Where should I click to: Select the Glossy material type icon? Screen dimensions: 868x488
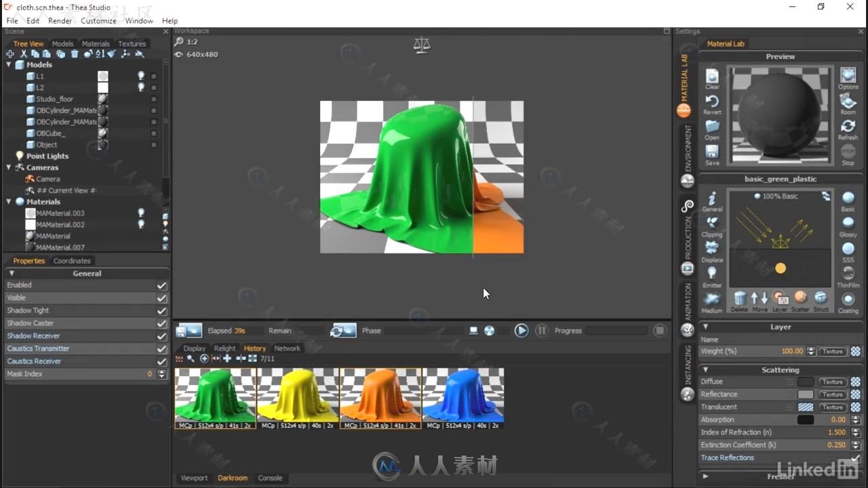pyautogui.click(x=848, y=223)
